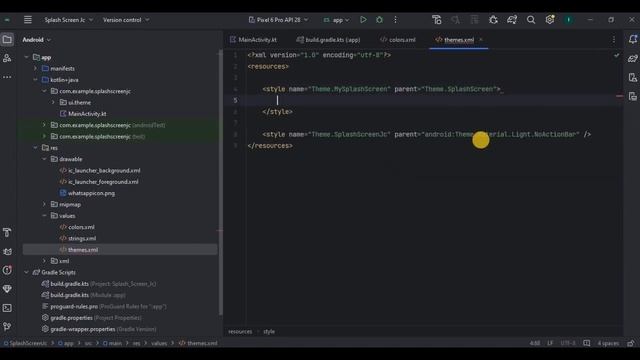640x360 pixels.
Task: Debug the app with bug icon
Action: point(379,20)
